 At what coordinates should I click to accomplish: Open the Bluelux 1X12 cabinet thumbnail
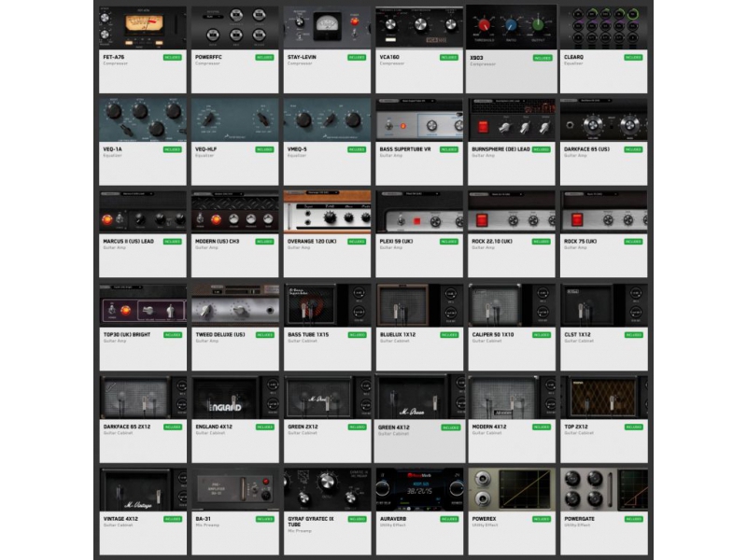tap(419, 306)
